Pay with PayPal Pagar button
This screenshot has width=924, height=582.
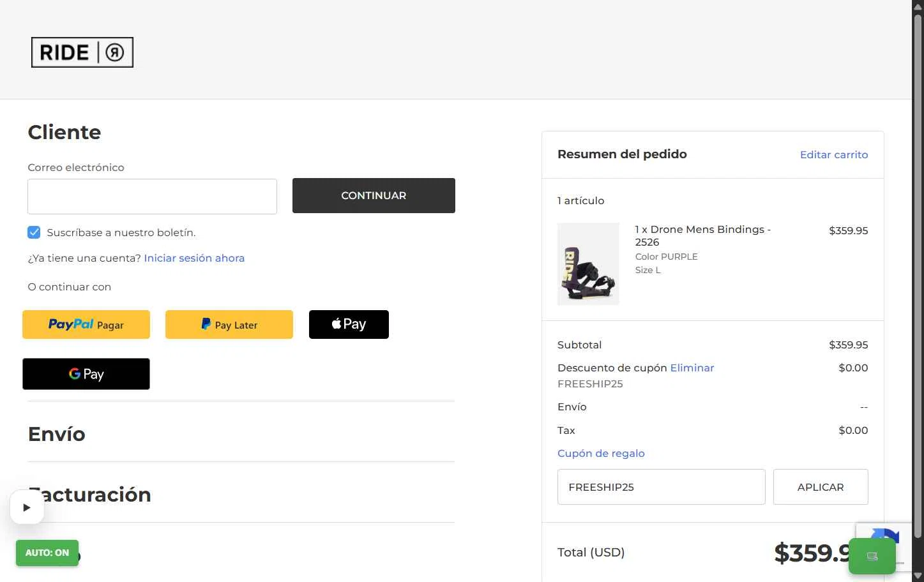(x=86, y=324)
